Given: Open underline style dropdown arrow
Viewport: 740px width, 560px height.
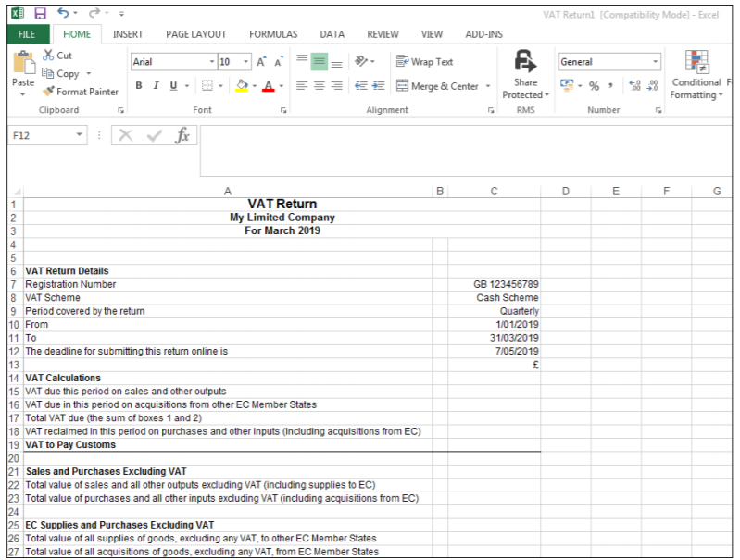Looking at the screenshot, I should pyautogui.click(x=187, y=86).
